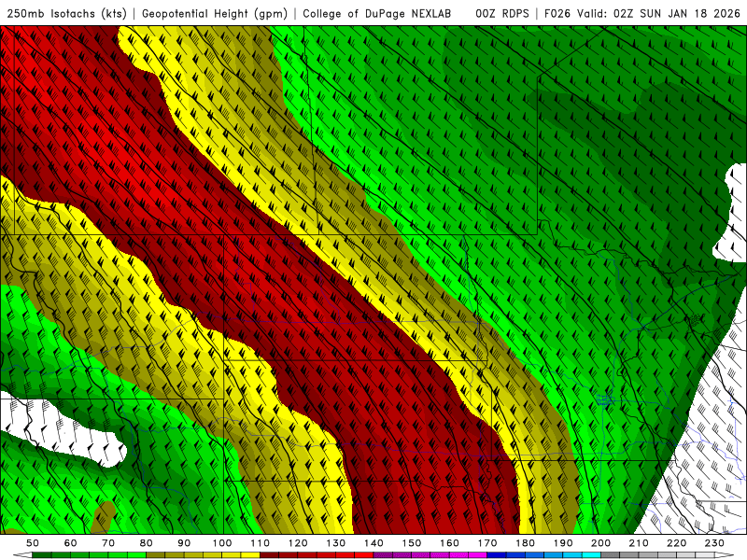
Task: Click the '130' color bar label
Action: (x=336, y=543)
